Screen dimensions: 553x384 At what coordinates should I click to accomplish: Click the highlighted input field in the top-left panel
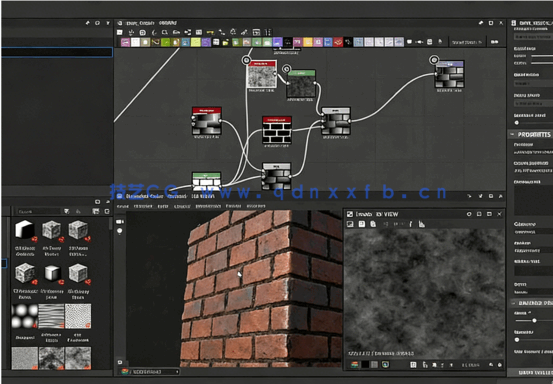point(57,52)
